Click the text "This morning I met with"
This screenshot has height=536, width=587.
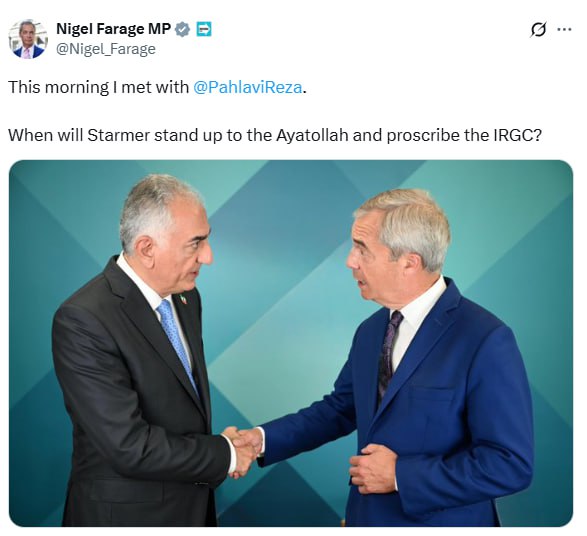(98, 87)
